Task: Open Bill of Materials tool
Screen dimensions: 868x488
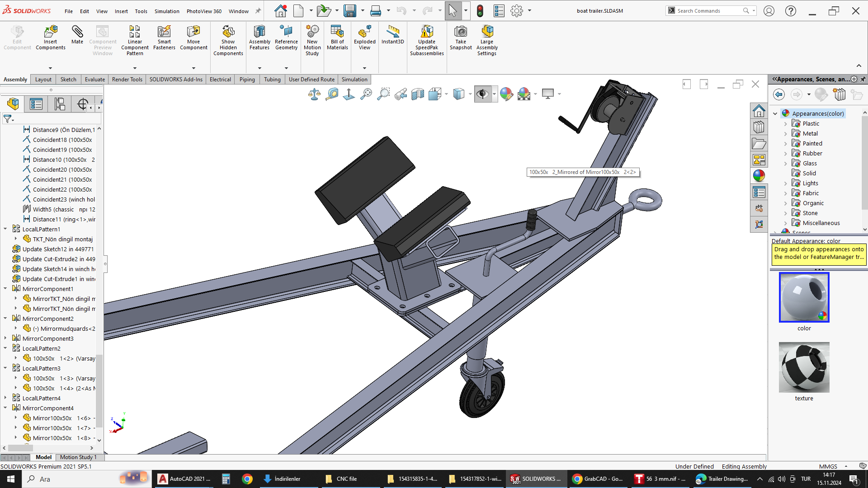Action: [337, 32]
